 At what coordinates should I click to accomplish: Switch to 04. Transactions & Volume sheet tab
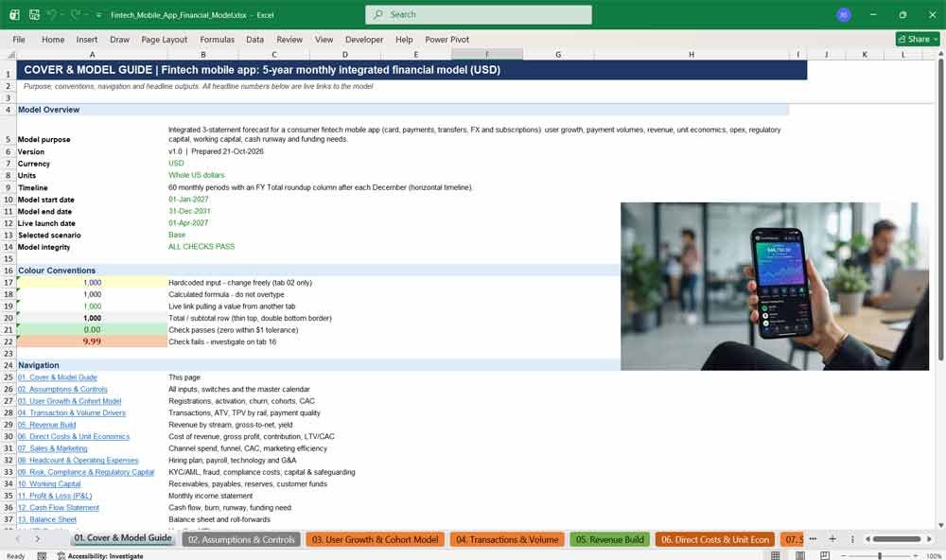click(x=507, y=539)
